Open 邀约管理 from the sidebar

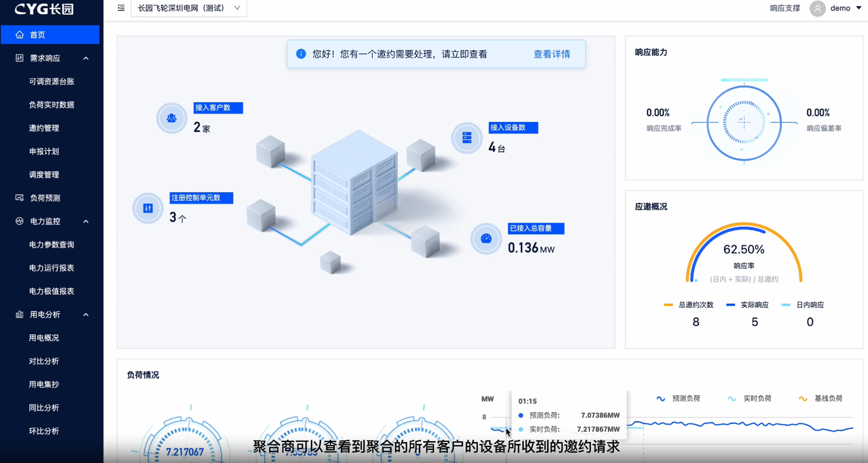[44, 128]
